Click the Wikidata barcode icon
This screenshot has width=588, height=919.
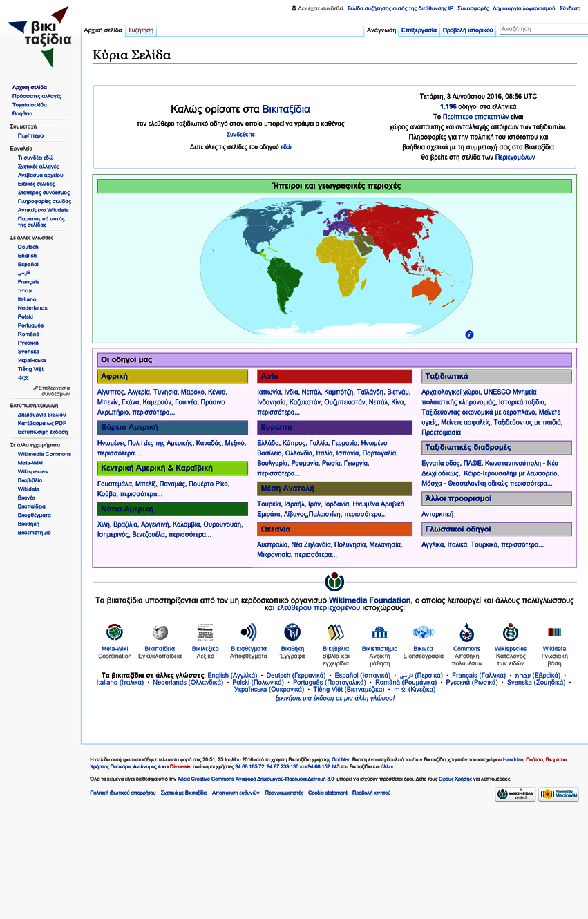pos(554,632)
